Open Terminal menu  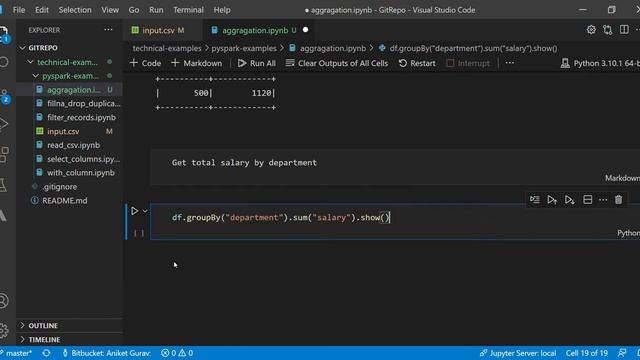[188, 10]
